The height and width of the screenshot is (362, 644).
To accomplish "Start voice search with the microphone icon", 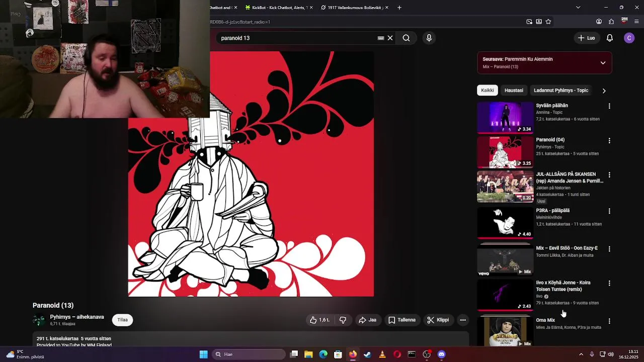I will [429, 38].
